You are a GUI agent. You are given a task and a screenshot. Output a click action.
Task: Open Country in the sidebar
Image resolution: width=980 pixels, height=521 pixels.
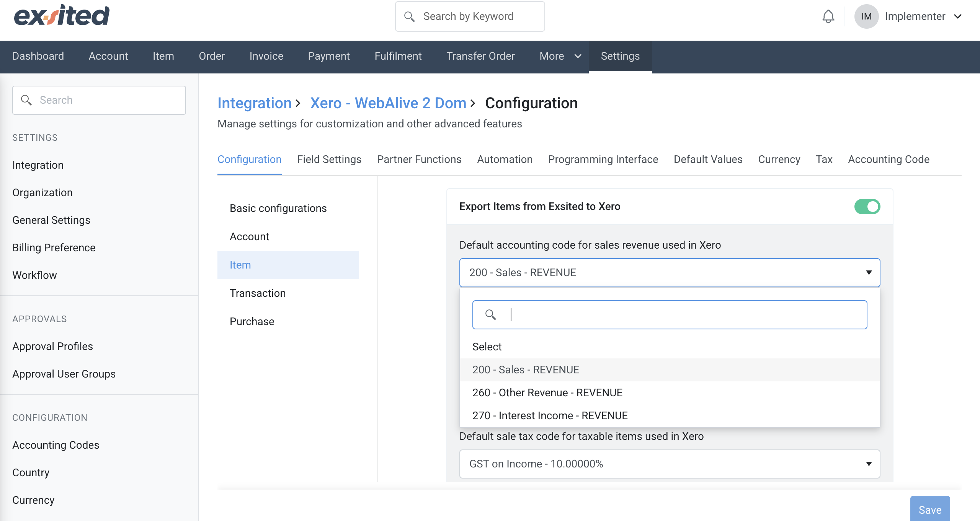pos(31,472)
